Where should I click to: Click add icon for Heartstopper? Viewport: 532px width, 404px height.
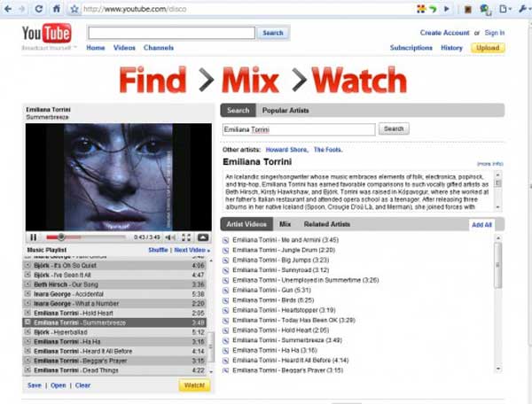point(225,310)
